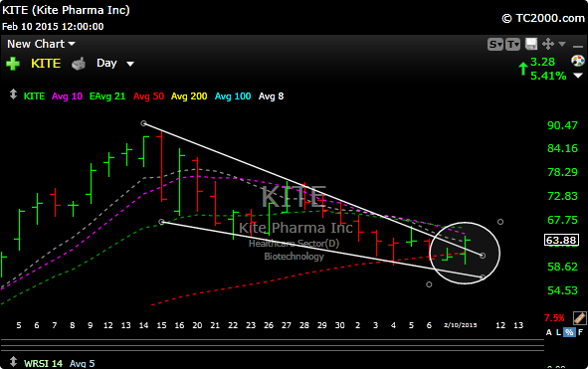Open the New Chart dropdown menu
This screenshot has height=369, width=588.
click(x=41, y=44)
